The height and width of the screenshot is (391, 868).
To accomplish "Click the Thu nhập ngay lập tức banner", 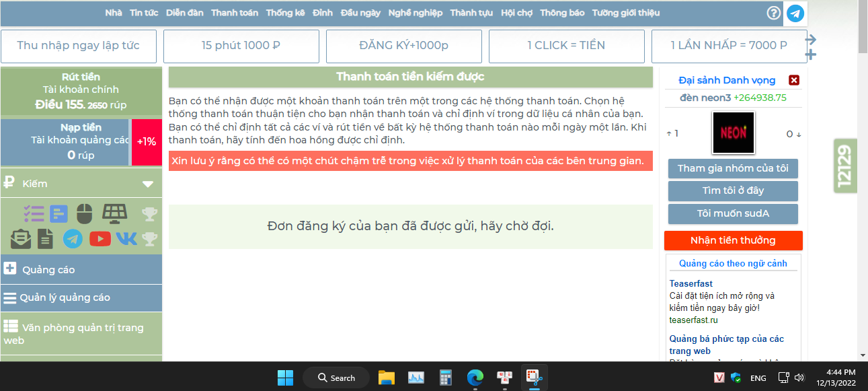I will click(x=79, y=46).
